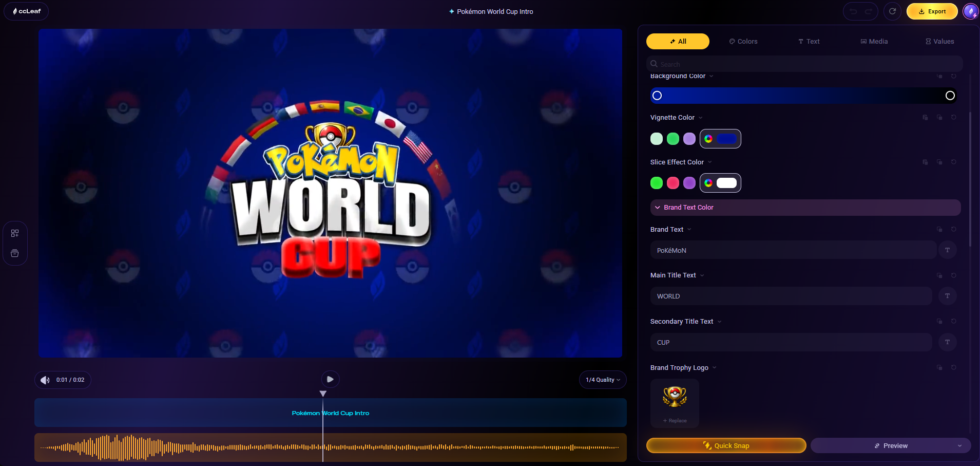Switch to the Values tab
This screenshot has height=466, width=980.
pos(940,42)
